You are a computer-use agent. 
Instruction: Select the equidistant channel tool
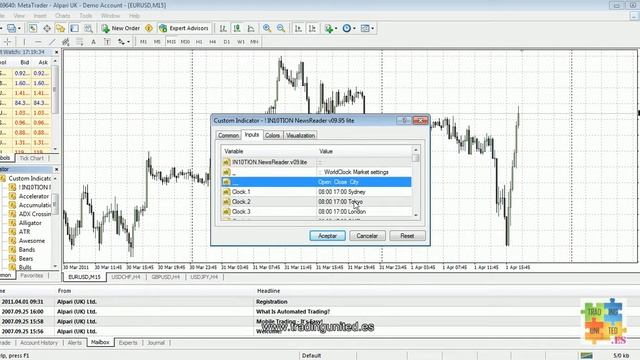point(65,42)
